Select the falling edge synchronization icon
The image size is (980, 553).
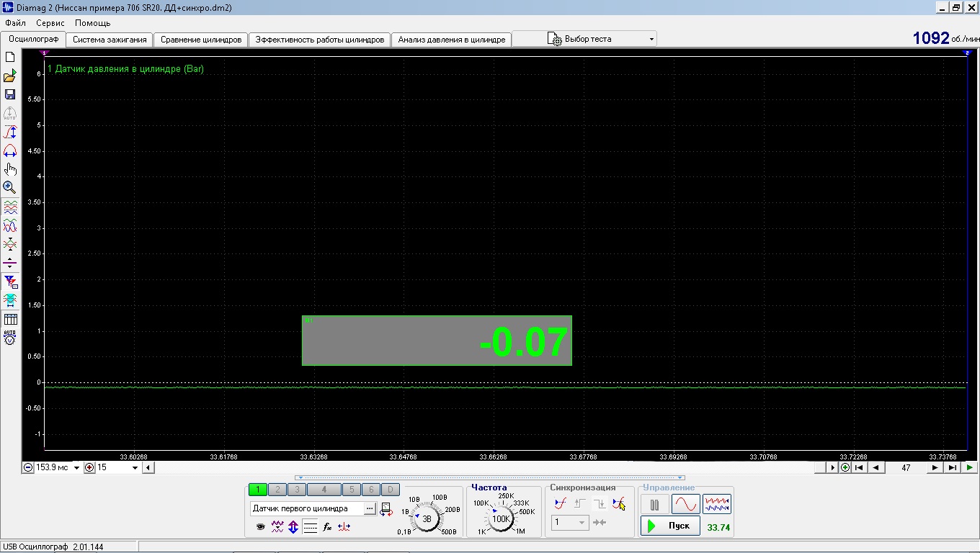[619, 504]
